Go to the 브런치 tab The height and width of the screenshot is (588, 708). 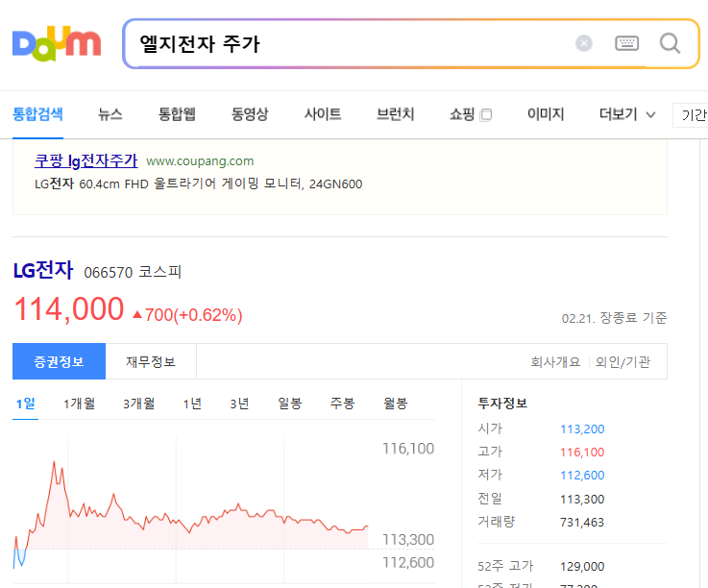click(x=395, y=113)
